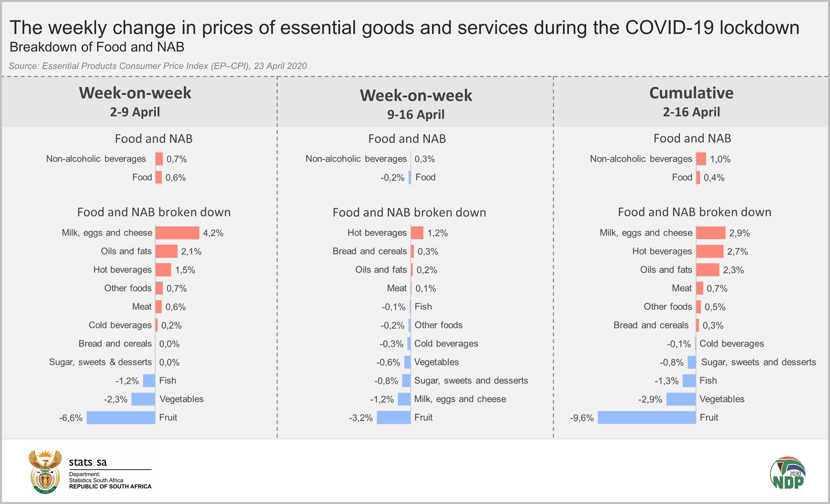The image size is (830, 504).
Task: Click the blue -3,2% Fruit bar
Action: point(394,418)
